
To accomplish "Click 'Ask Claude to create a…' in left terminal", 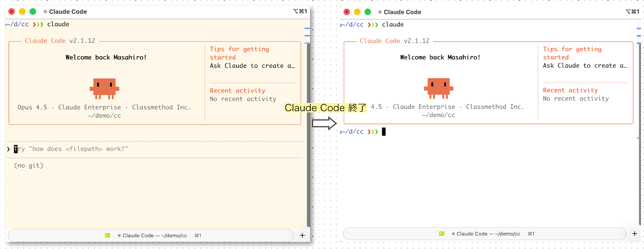I will point(252,66).
